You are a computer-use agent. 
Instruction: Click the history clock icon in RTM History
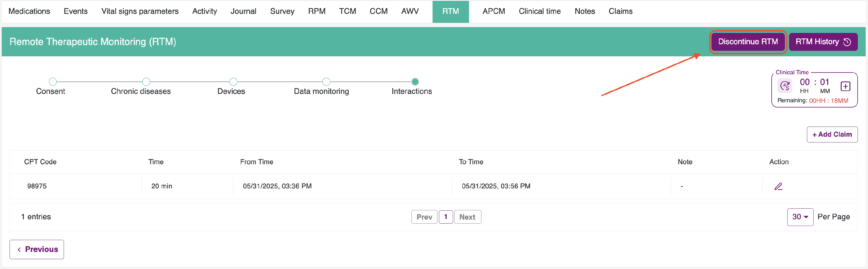click(x=847, y=42)
